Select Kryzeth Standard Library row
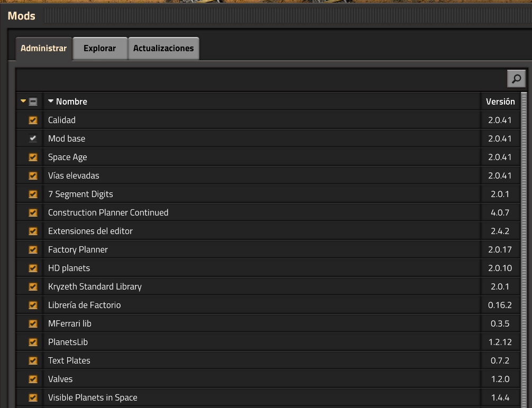Viewport: 532px width, 408px height. pyautogui.click(x=268, y=286)
